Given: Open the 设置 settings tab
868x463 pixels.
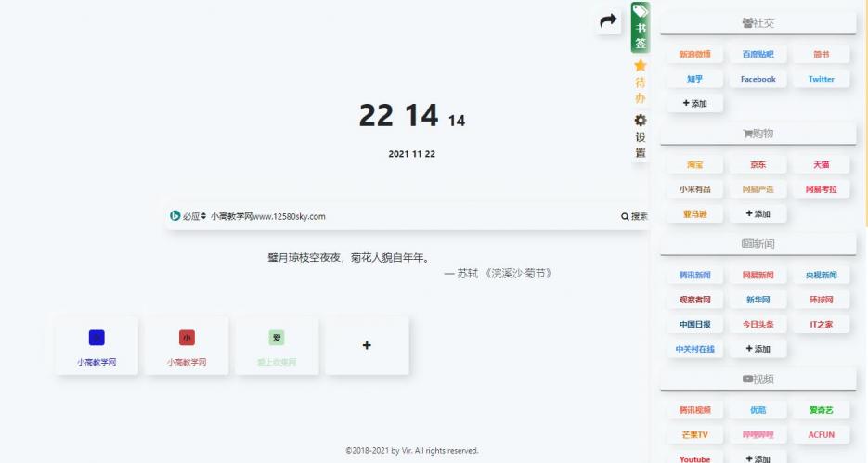Looking at the screenshot, I should click(x=641, y=136).
